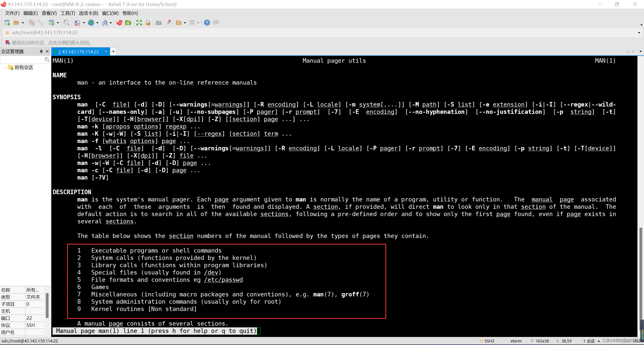Click the color scheme squares icon
This screenshot has width=644, height=345.
[77, 23]
